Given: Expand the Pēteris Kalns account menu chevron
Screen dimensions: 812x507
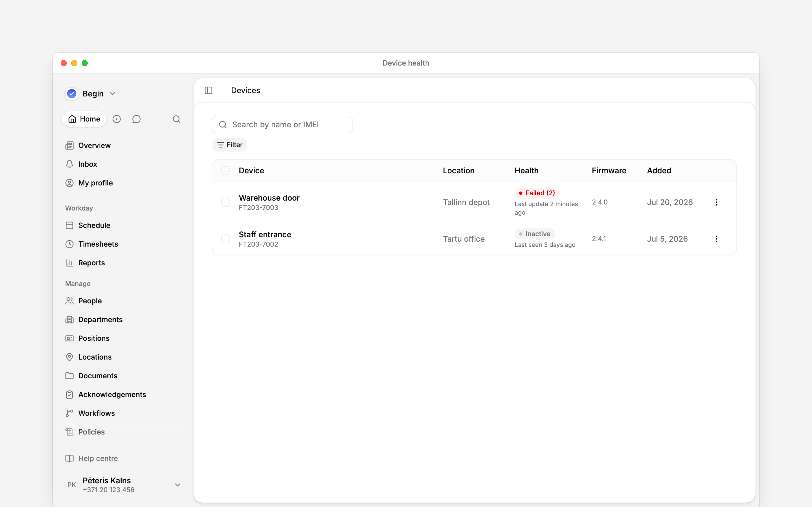Looking at the screenshot, I should coord(178,485).
